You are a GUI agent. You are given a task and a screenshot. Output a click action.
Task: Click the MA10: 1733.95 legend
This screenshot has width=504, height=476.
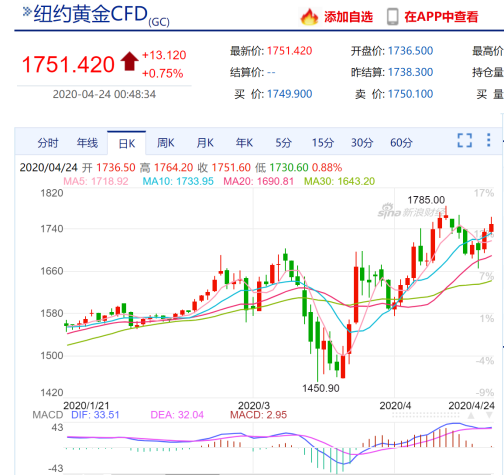pyautogui.click(x=178, y=181)
